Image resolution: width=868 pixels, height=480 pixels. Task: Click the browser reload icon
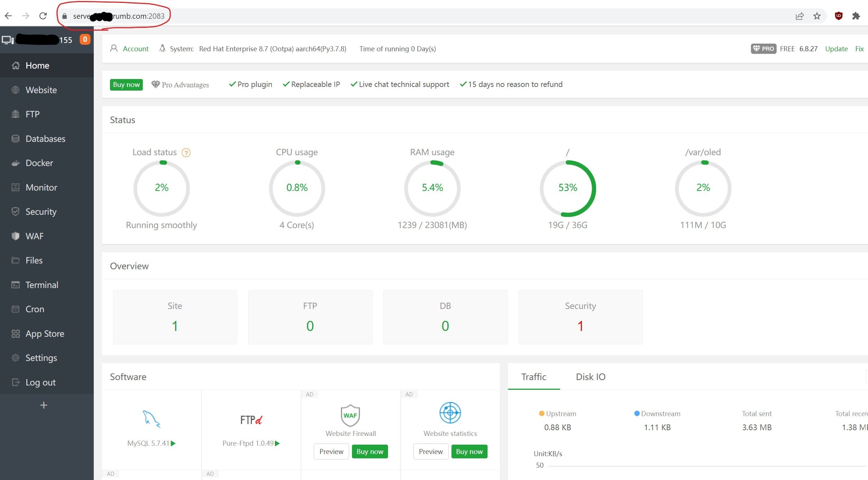[43, 16]
